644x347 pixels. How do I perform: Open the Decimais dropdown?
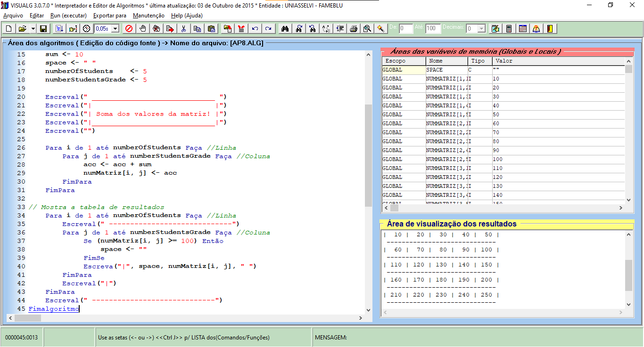click(481, 29)
